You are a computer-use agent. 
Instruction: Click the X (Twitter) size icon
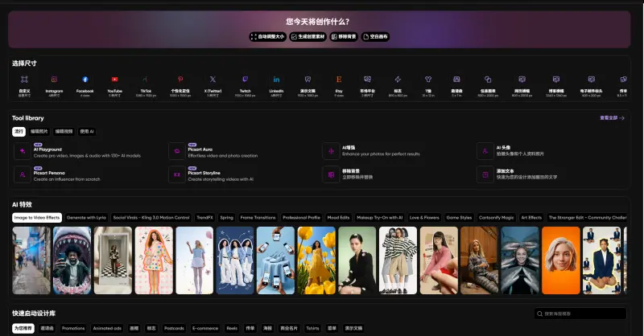213,80
